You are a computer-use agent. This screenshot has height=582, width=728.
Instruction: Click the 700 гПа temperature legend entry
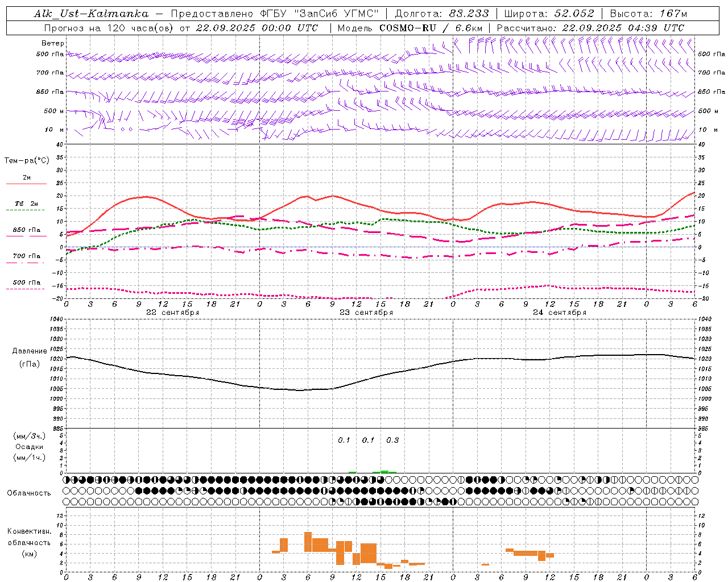tap(27, 256)
